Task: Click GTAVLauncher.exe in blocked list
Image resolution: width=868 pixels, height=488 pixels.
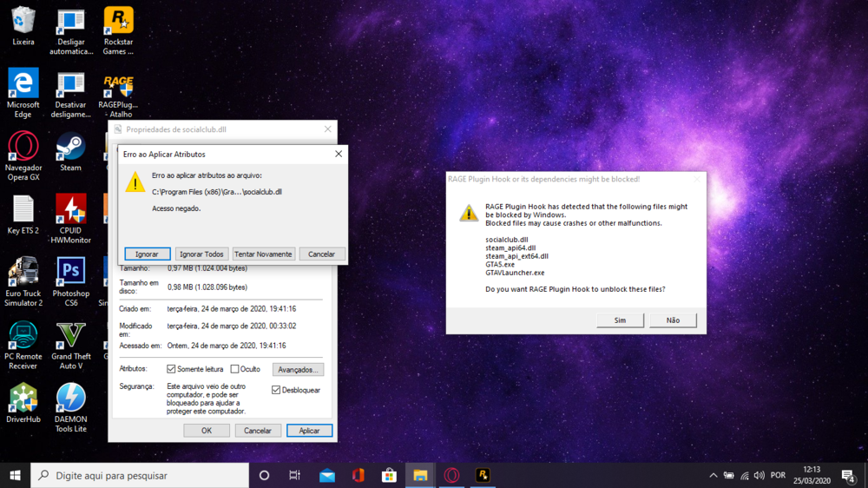Action: tap(515, 273)
